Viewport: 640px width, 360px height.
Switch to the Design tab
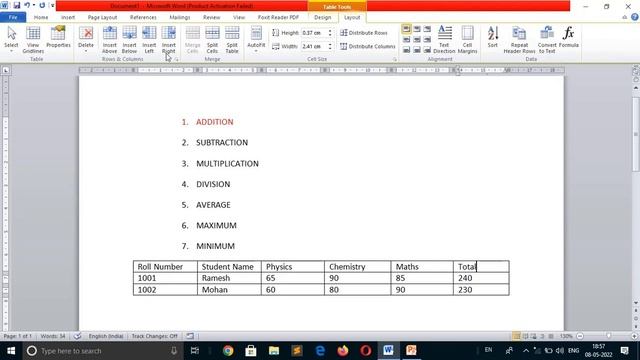pos(322,18)
